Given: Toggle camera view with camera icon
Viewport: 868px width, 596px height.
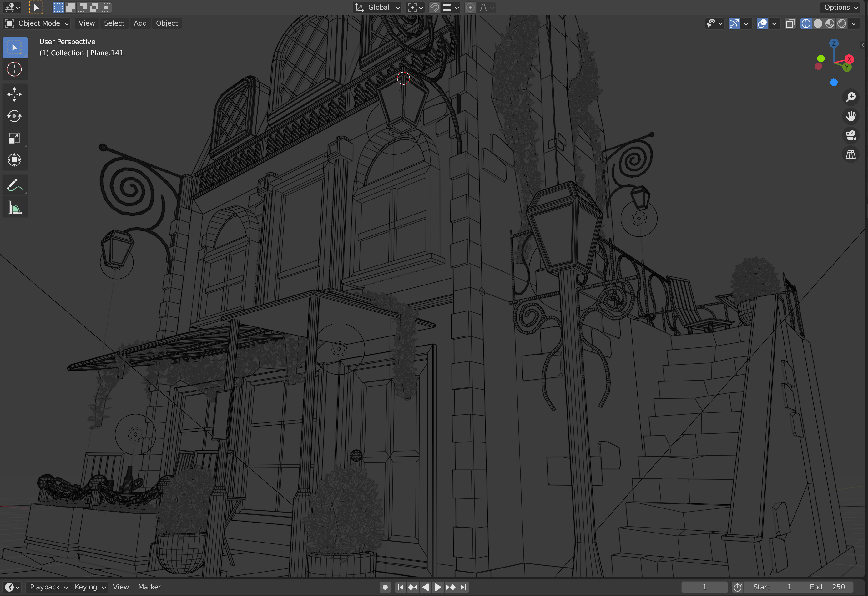Looking at the screenshot, I should [850, 136].
